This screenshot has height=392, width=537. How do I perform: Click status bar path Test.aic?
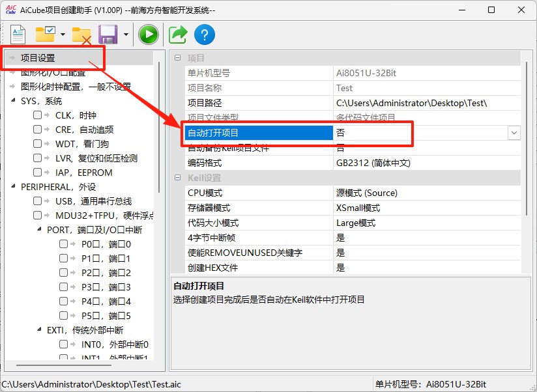tap(91, 384)
